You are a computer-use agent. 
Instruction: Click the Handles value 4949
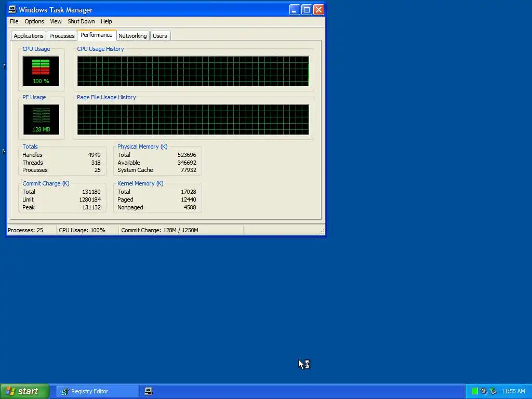[x=95, y=155]
